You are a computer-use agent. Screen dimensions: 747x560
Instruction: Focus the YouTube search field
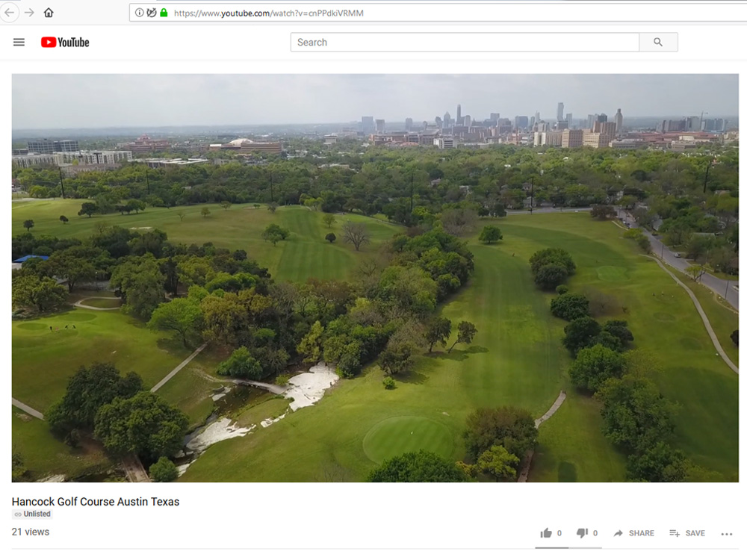point(464,43)
